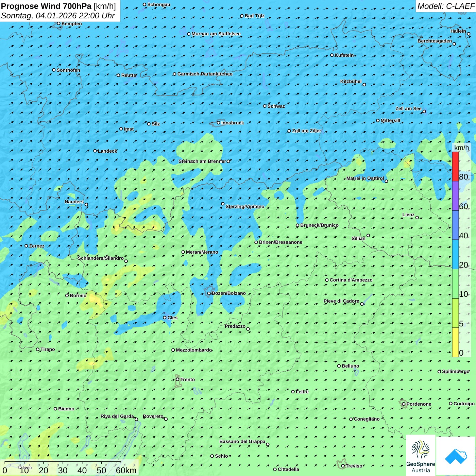Click the Treviso label
This screenshot has width=476, height=476.
pos(354,466)
